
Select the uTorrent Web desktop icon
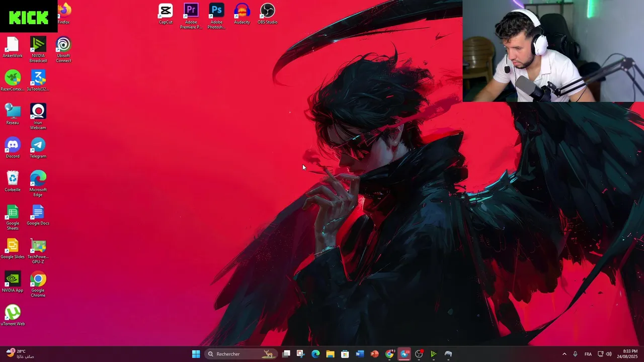click(13, 316)
